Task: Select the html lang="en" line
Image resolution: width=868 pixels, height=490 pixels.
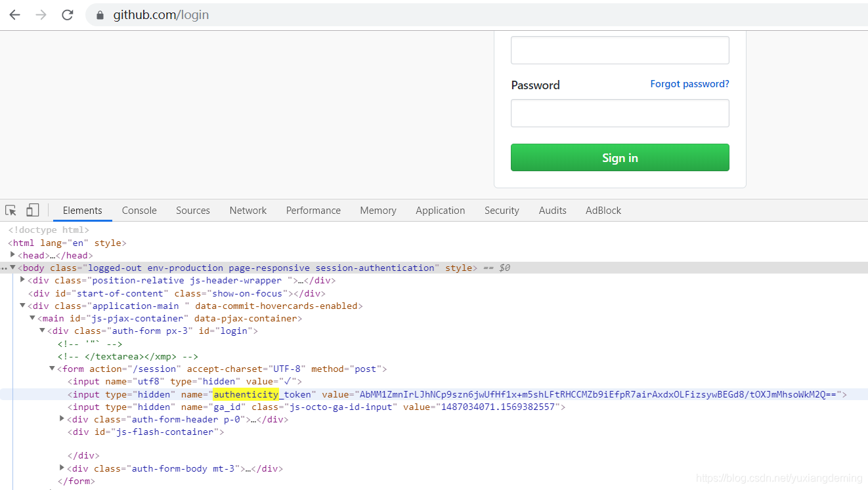Action: (67, 243)
